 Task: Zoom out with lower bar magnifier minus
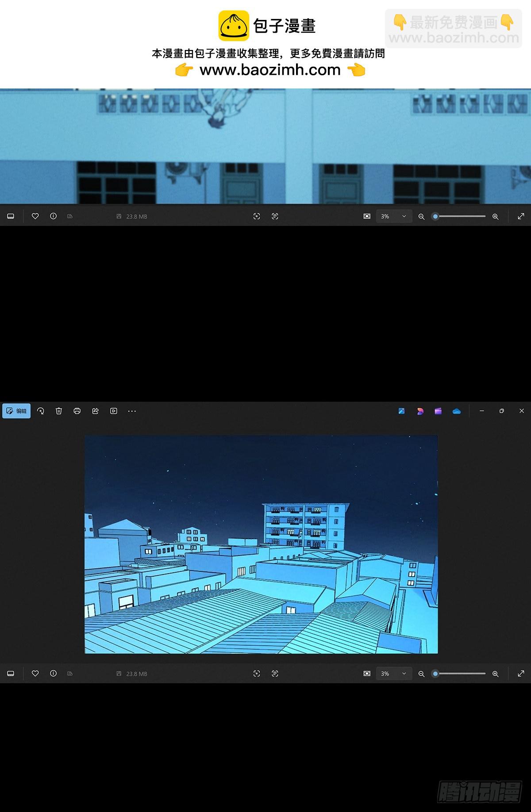(x=421, y=674)
